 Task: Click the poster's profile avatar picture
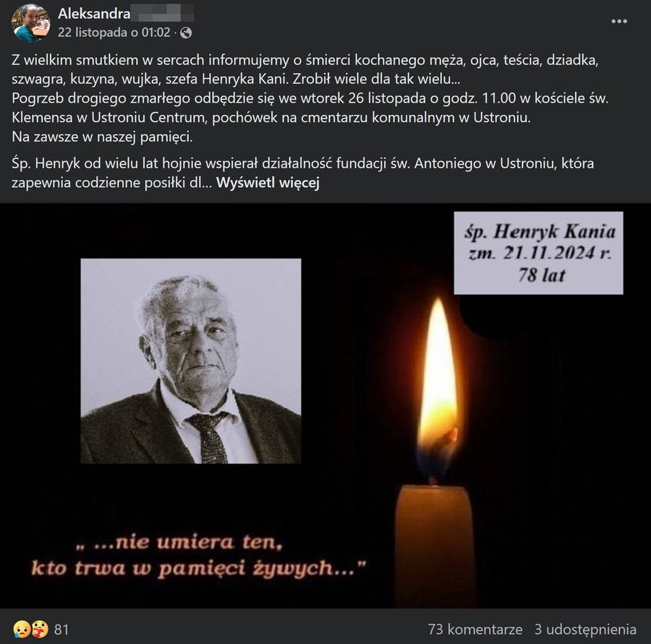coord(30,22)
